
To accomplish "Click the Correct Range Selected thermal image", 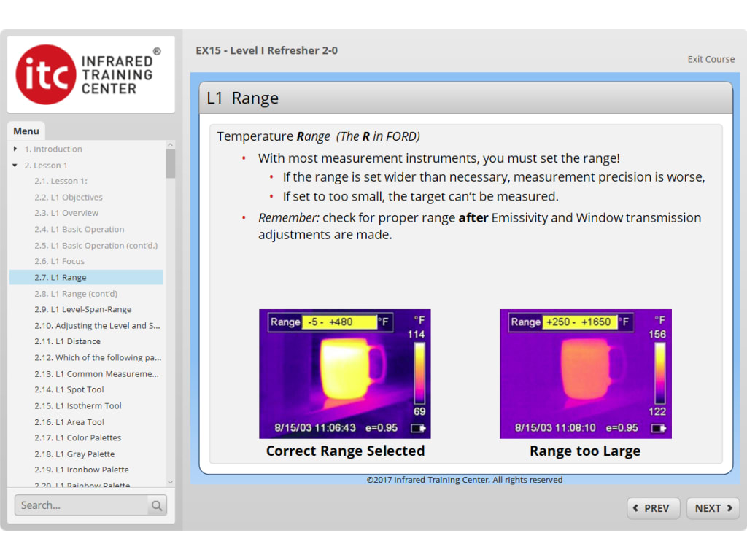I will 345,373.
